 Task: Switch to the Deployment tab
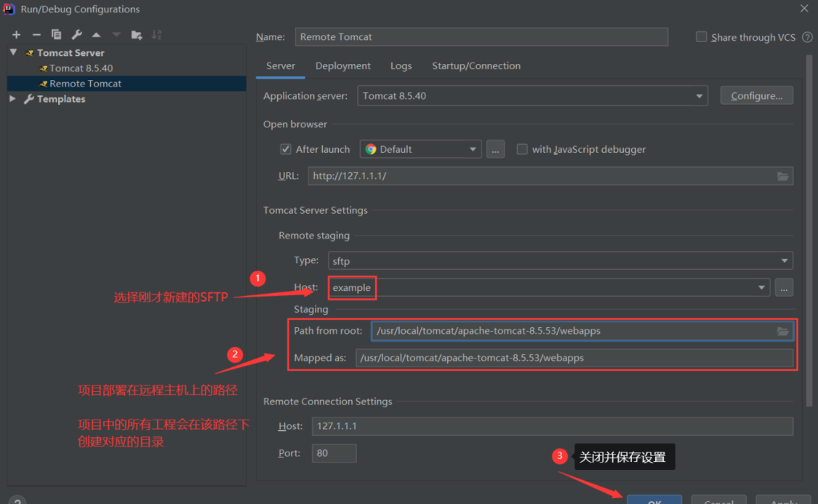[342, 65]
